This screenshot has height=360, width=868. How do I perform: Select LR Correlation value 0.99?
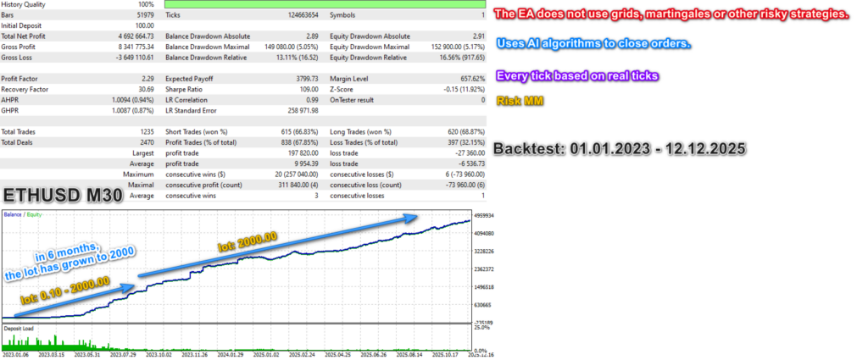312,100
